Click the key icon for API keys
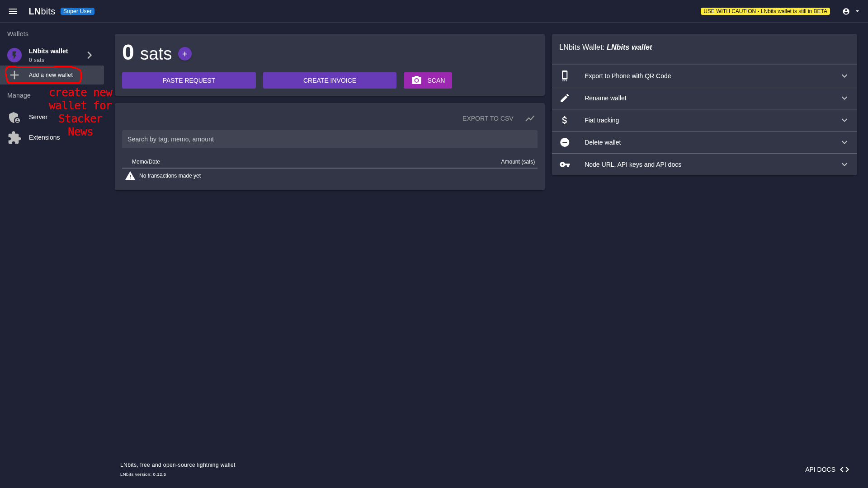Screen dimensions: 868x488 [x=565, y=164]
